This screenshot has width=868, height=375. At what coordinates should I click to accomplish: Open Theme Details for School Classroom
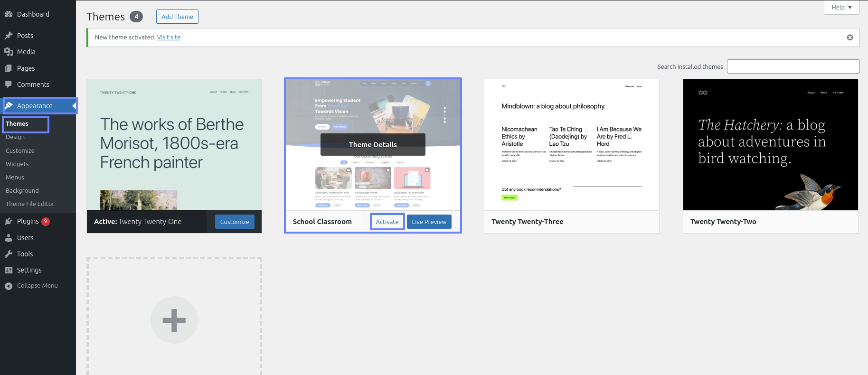point(373,145)
